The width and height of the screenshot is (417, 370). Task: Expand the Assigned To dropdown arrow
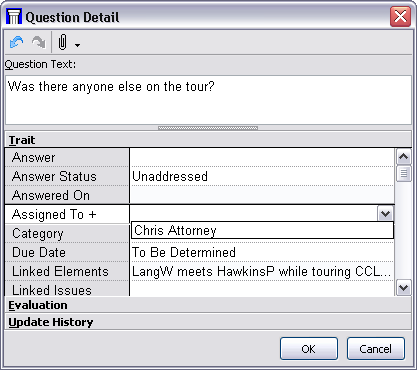click(x=385, y=214)
